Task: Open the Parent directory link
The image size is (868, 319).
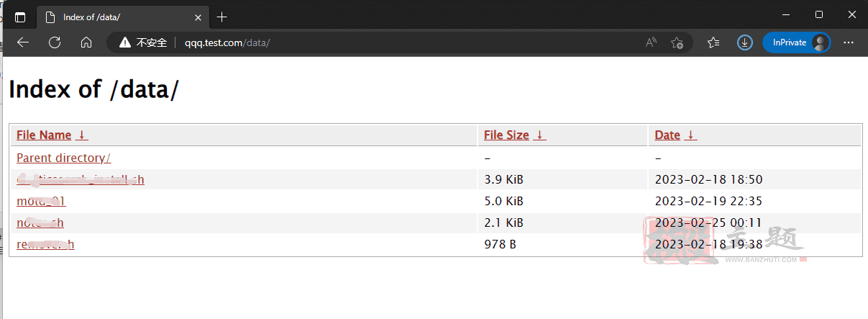Action: pos(63,157)
